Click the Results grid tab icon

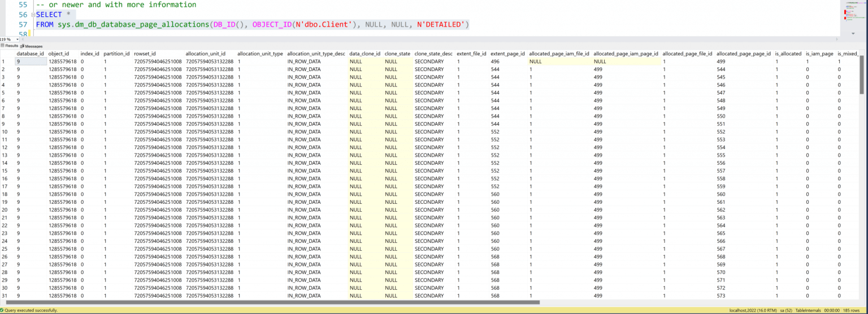point(2,46)
